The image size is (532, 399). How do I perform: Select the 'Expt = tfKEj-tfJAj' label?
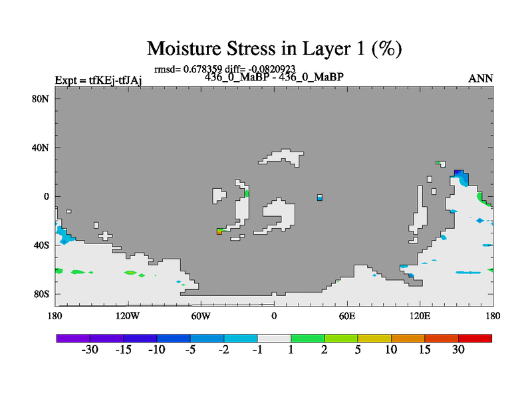(x=98, y=80)
